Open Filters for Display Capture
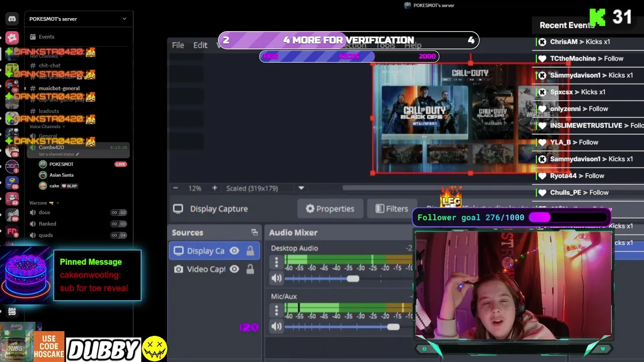 click(391, 209)
